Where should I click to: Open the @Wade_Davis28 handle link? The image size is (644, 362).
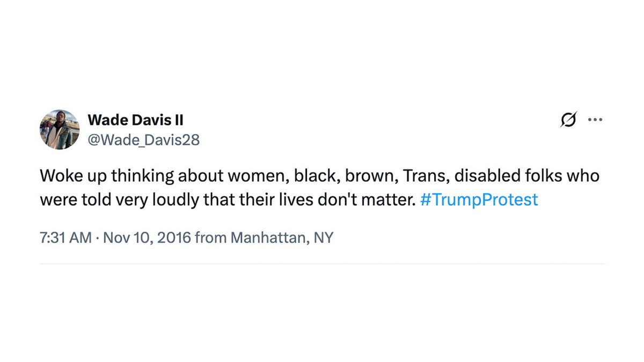pos(143,140)
